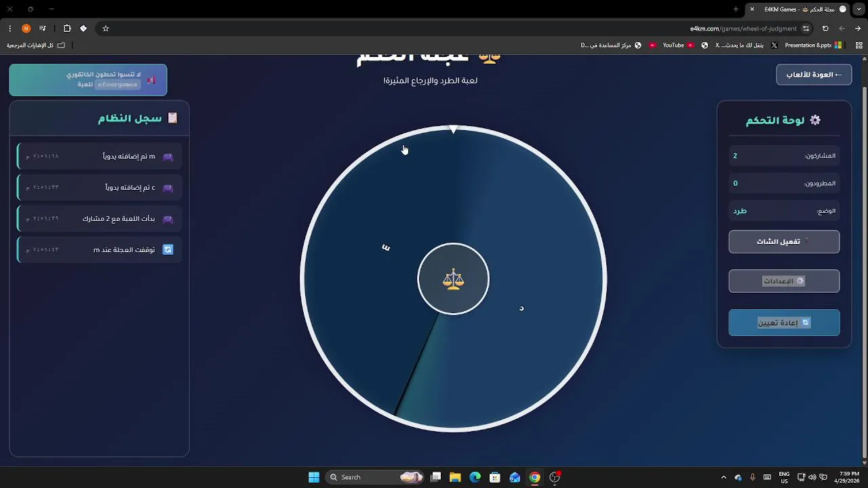Launch Microsoft Edge from the taskbar

point(475,477)
